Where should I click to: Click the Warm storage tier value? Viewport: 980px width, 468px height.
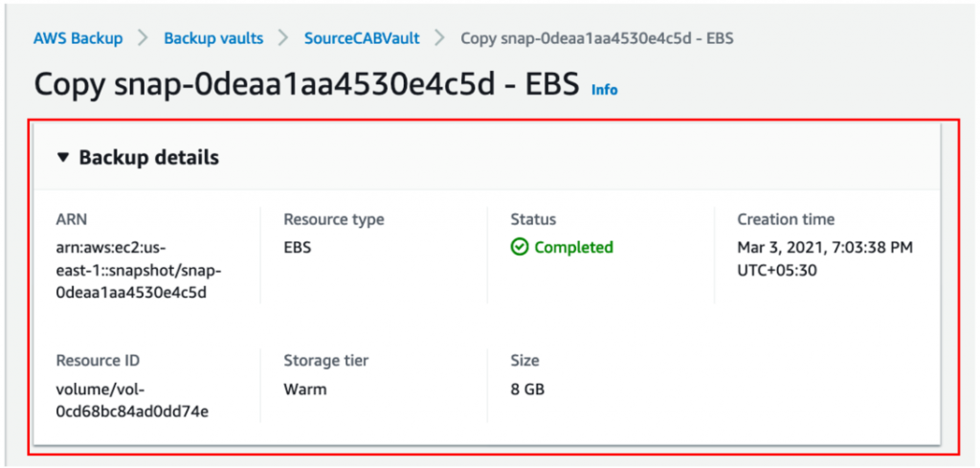pyautogui.click(x=305, y=390)
